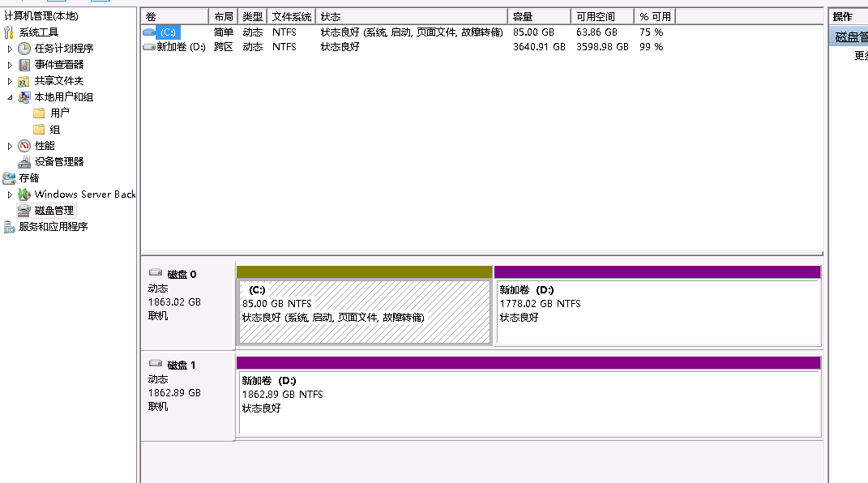Screen dimensions: 868x483
Task: Select 系统工具 tree item
Action: pyautogui.click(x=39, y=32)
